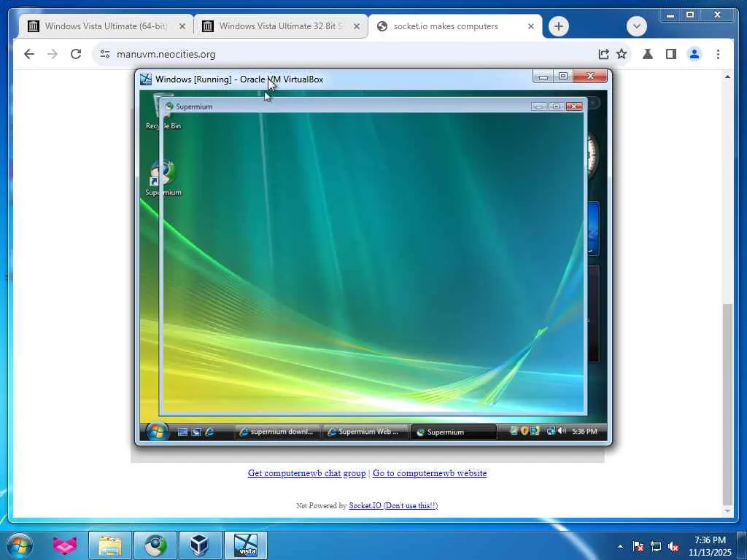Open the profile avatar button
Image resolution: width=747 pixels, height=560 pixels.
694,54
